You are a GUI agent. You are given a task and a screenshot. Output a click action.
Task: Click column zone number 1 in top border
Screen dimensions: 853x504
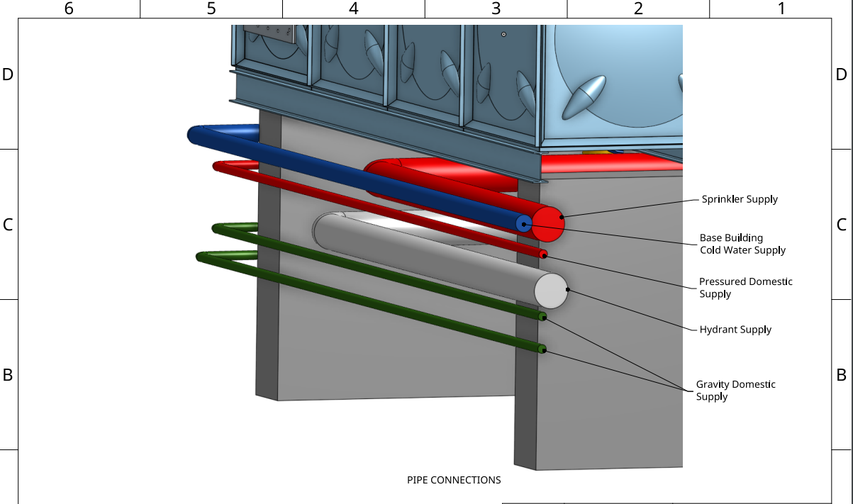pos(781,9)
